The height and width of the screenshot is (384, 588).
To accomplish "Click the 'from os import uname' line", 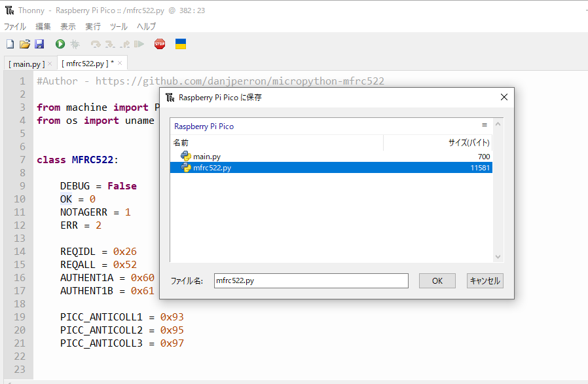I will click(96, 121).
